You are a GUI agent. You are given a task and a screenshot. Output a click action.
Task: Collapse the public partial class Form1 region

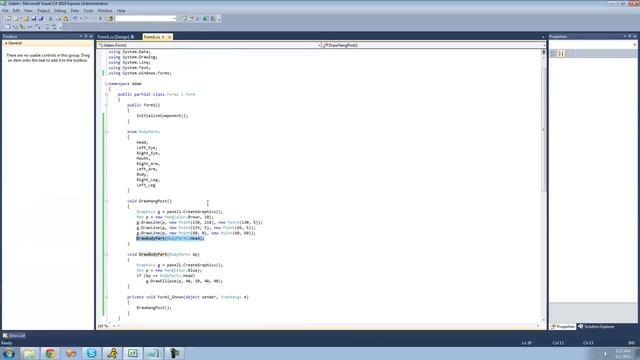pos(106,94)
